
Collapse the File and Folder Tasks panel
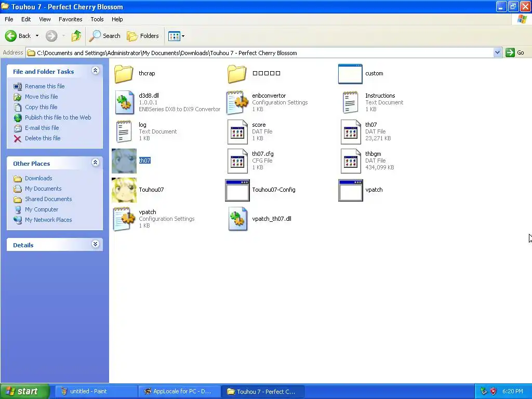[96, 71]
